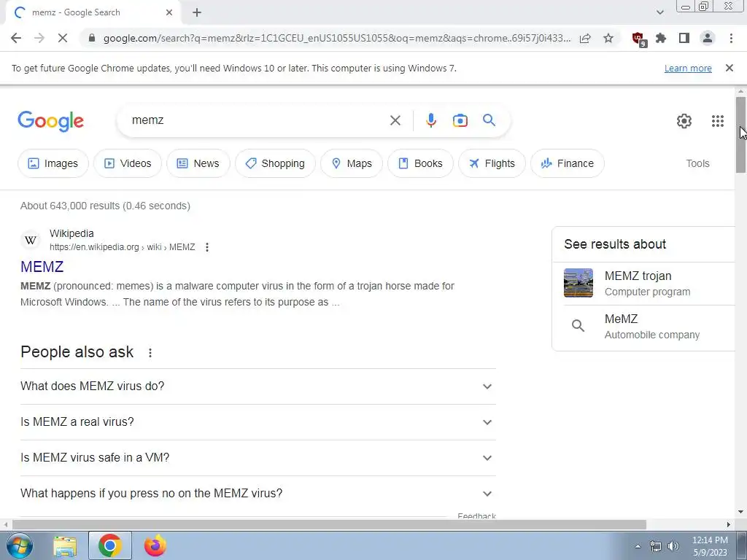This screenshot has width=747, height=560.
Task: Open the Windows Start menu
Action: pyautogui.click(x=19, y=545)
